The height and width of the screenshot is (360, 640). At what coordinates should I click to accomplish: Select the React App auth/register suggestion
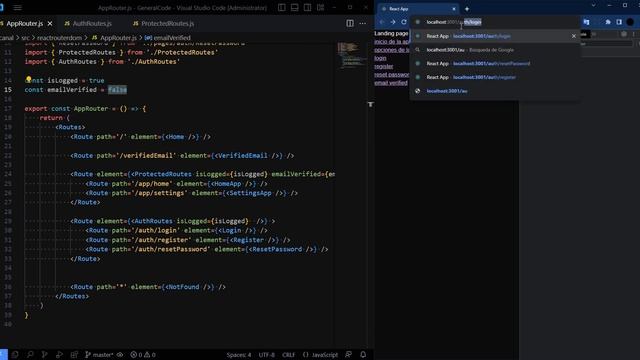(x=495, y=77)
